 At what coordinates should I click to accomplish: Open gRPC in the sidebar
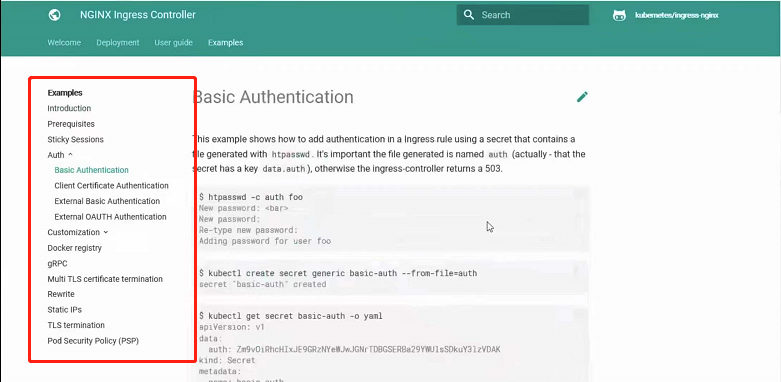pyautogui.click(x=57, y=263)
